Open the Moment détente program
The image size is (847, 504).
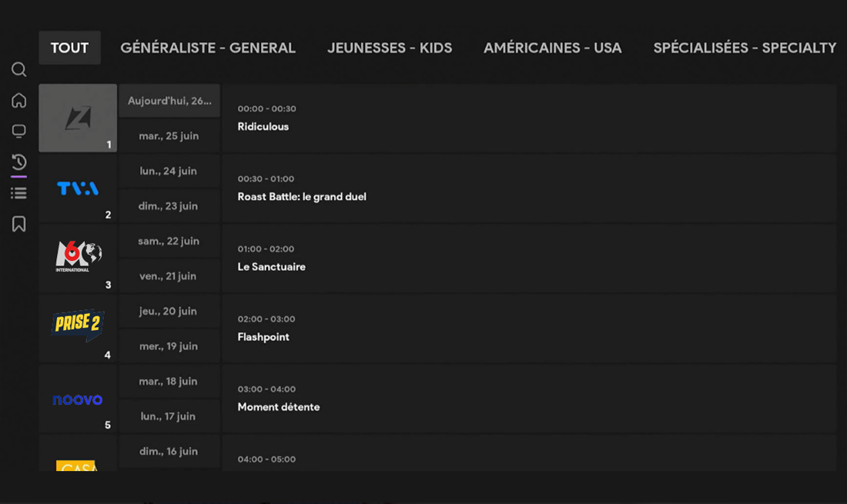(530, 399)
